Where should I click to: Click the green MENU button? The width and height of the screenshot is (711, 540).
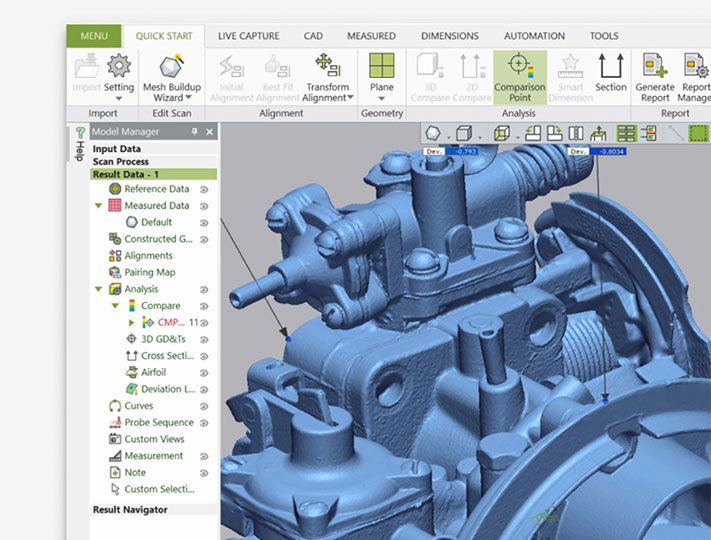(93, 36)
